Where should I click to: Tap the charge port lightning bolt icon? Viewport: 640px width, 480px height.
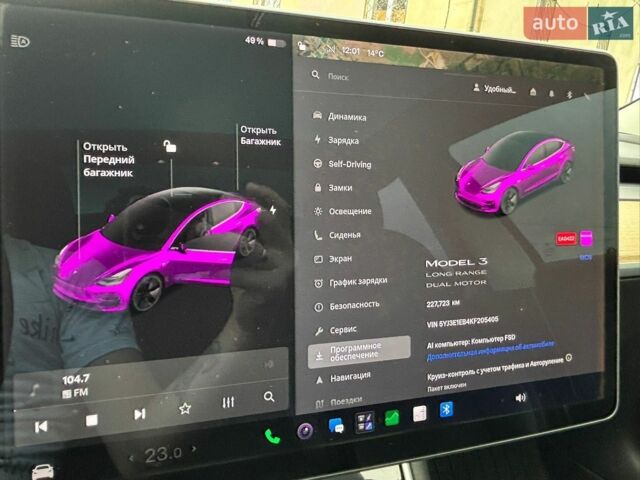tap(273, 210)
